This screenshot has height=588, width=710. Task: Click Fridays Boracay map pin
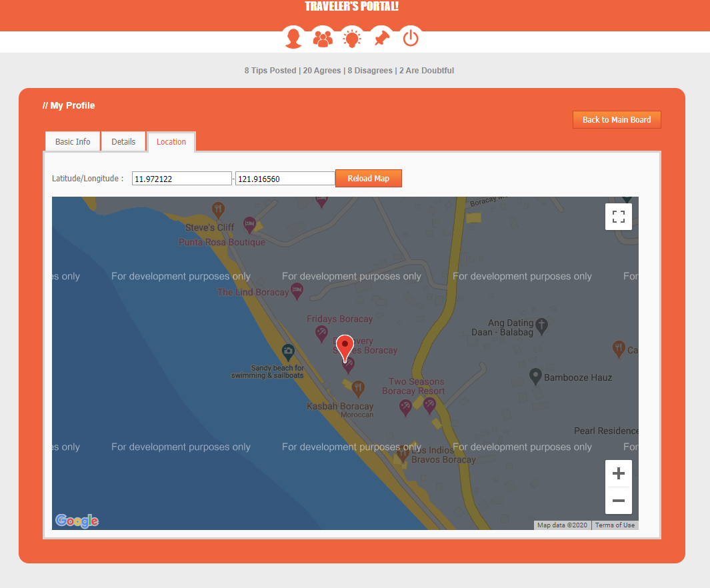click(x=321, y=333)
